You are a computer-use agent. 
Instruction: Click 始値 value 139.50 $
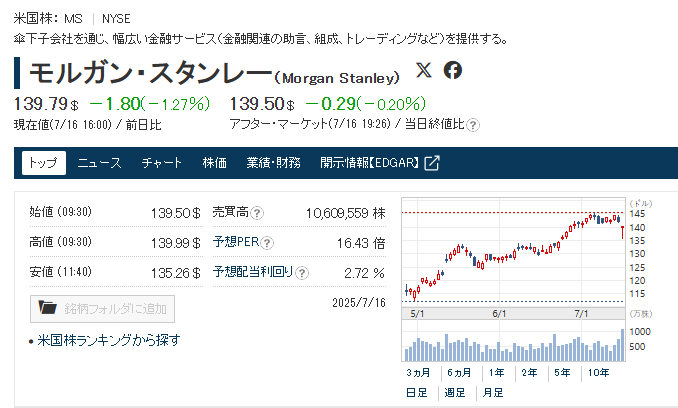tap(176, 214)
